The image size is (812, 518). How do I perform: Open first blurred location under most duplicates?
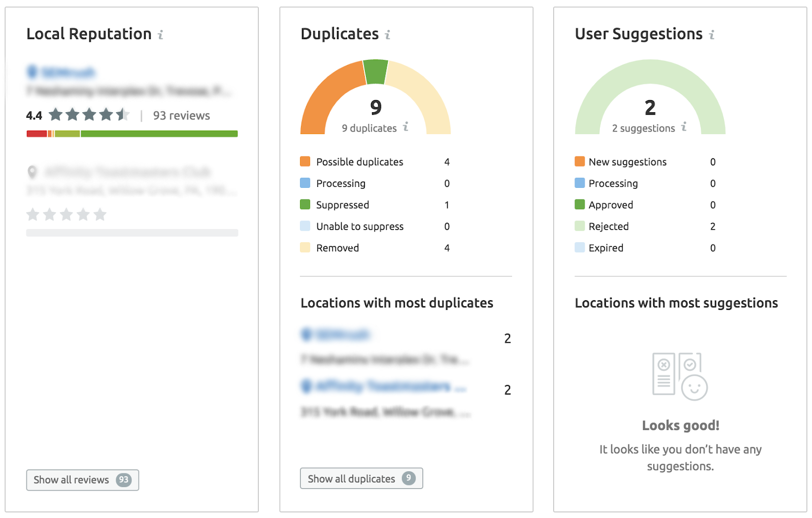point(336,335)
